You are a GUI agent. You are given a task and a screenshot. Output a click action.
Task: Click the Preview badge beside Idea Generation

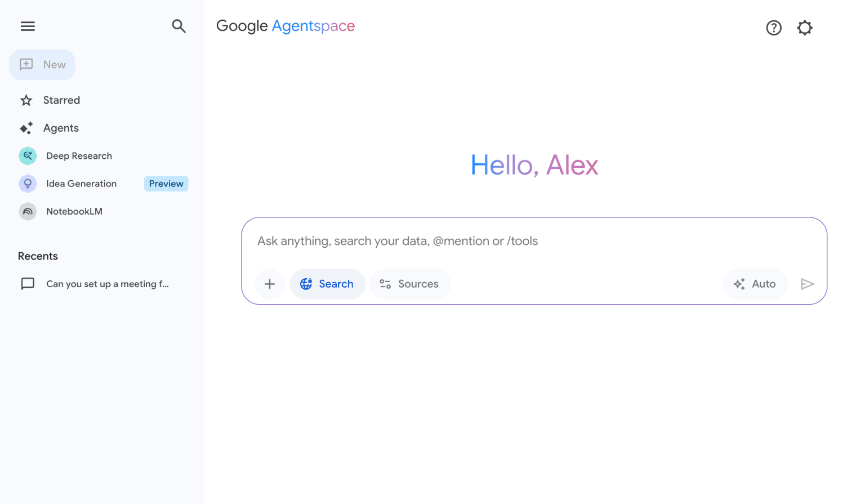pos(166,184)
